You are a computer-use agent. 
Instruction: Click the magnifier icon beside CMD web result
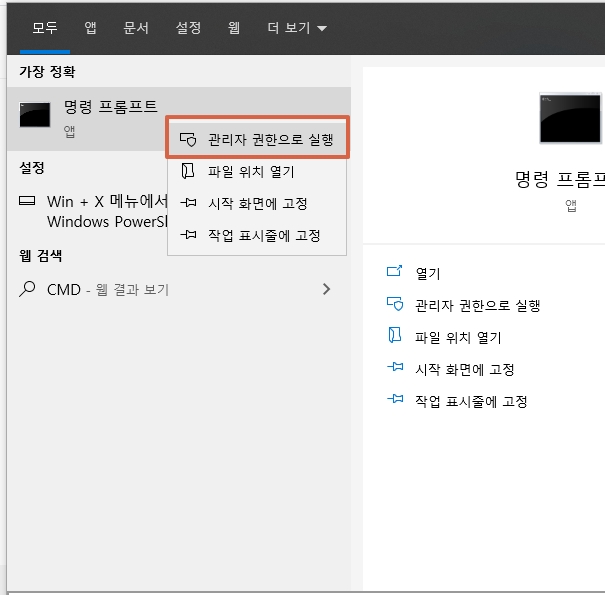27,289
